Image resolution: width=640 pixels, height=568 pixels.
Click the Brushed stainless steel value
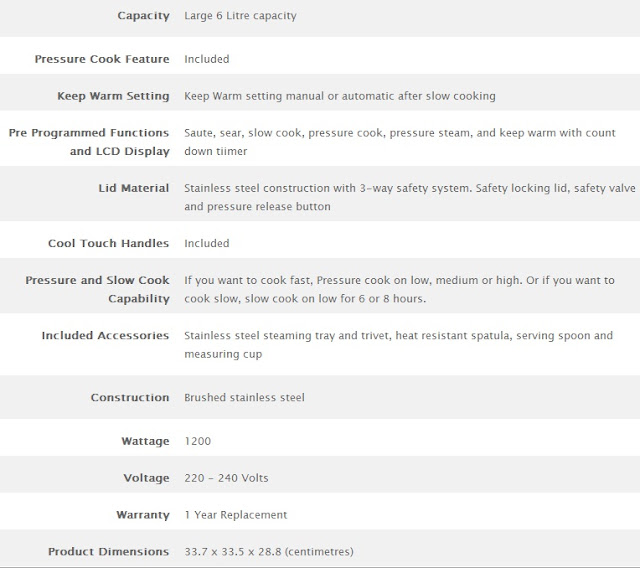pos(244,397)
